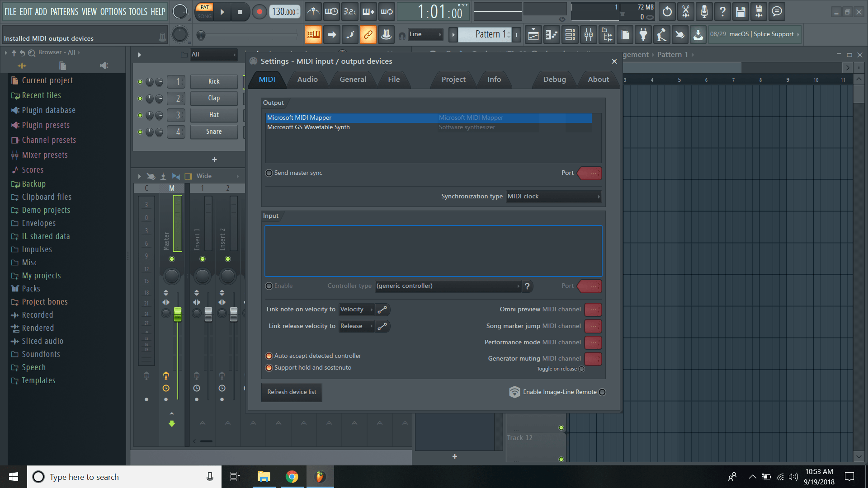Open the Plugin picker plug icon

pyautogui.click(x=643, y=34)
